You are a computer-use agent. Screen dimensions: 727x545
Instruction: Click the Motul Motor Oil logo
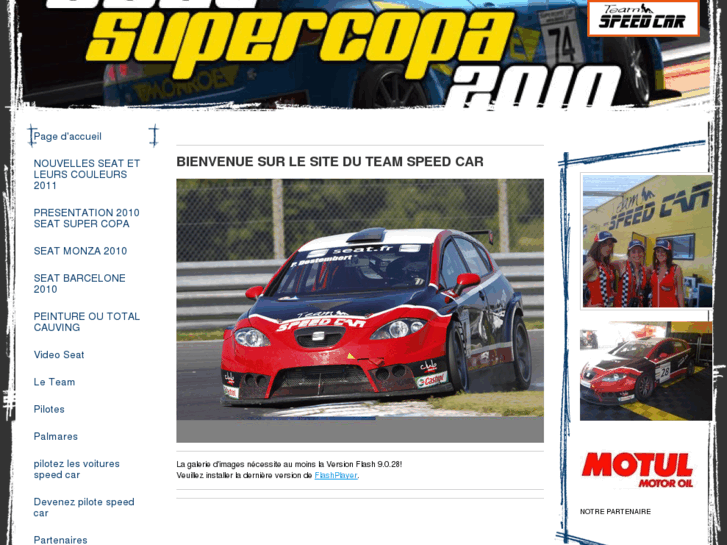[638, 470]
